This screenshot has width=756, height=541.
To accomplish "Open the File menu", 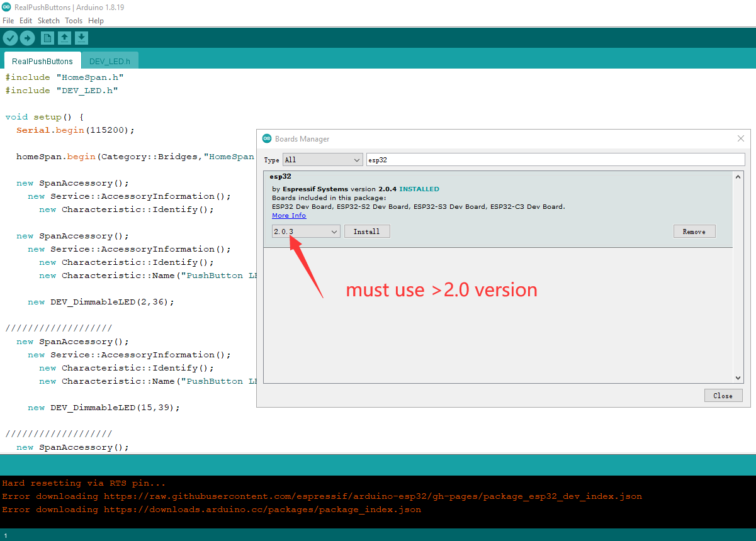I will coord(8,21).
